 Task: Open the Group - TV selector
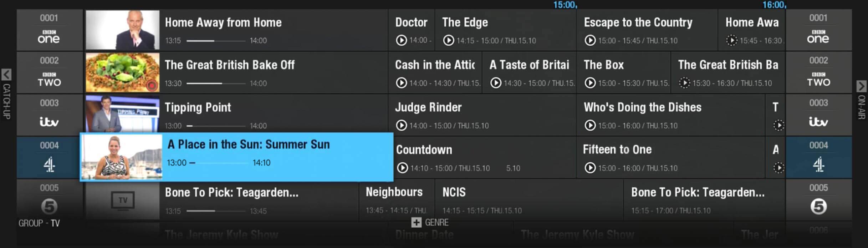coord(39,223)
